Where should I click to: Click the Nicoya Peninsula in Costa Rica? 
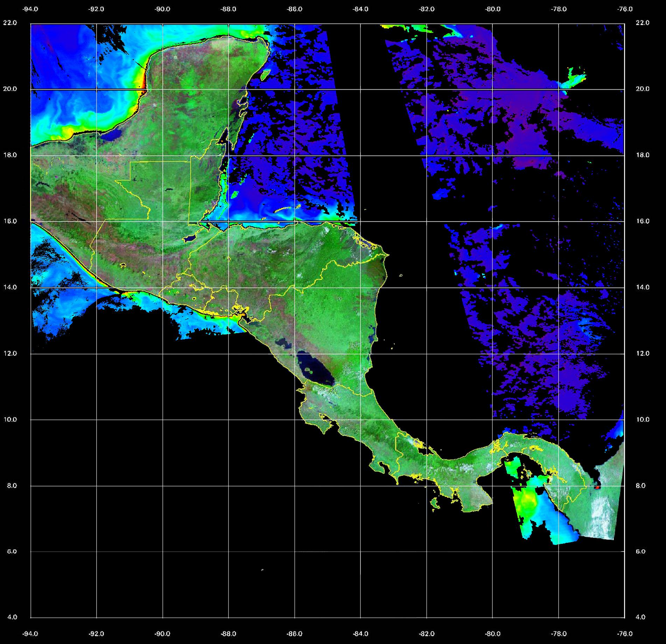[x=311, y=417]
